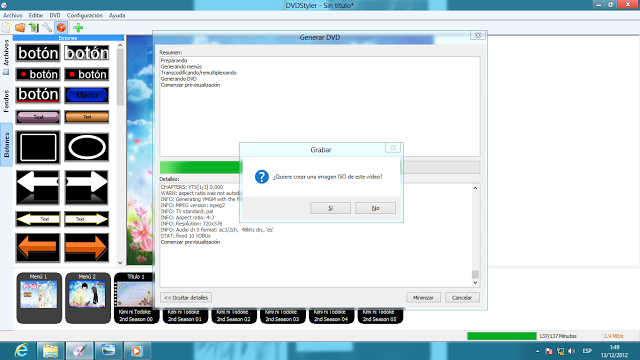Select the orange left arrow button

coord(38,247)
